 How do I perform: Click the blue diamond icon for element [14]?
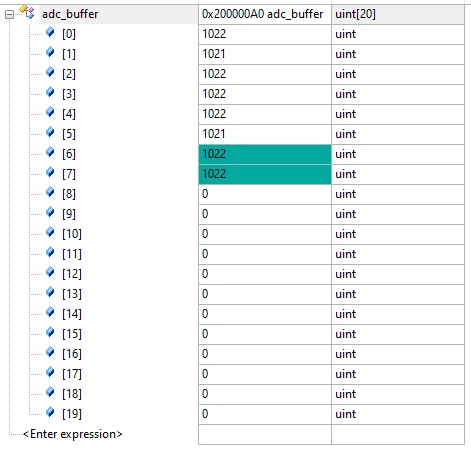pyautogui.click(x=50, y=312)
